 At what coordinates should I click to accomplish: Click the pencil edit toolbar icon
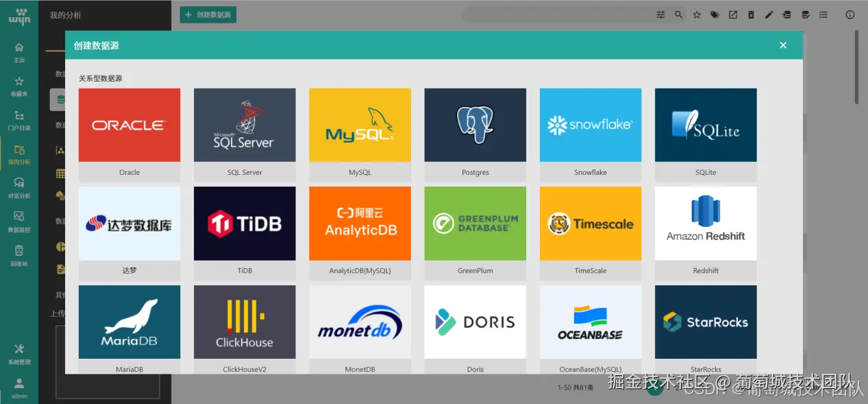click(769, 14)
